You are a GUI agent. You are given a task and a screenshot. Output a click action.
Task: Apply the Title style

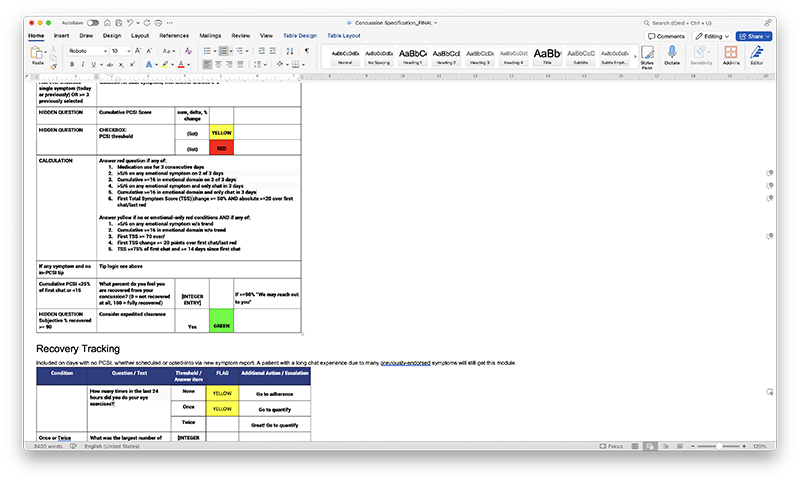click(547, 56)
